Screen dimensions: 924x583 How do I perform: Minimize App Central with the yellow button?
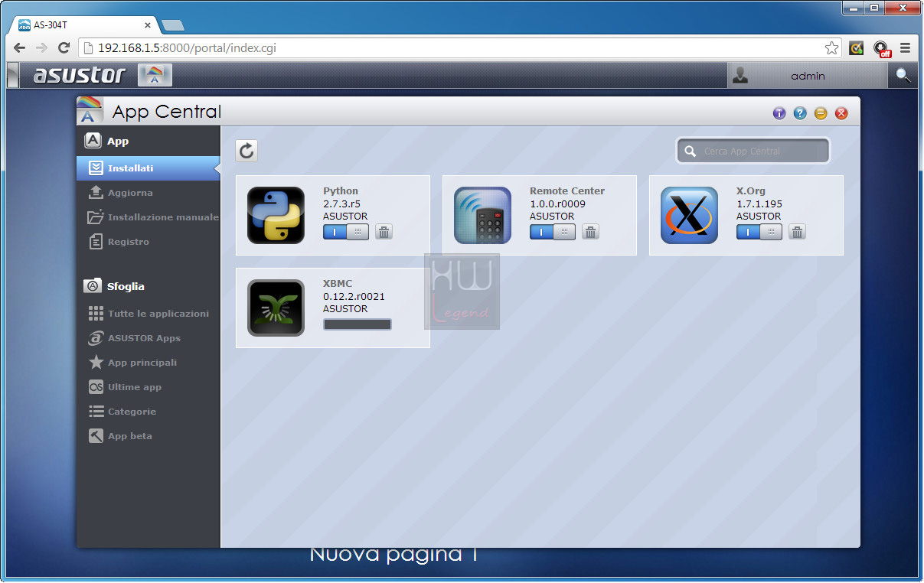(x=821, y=113)
